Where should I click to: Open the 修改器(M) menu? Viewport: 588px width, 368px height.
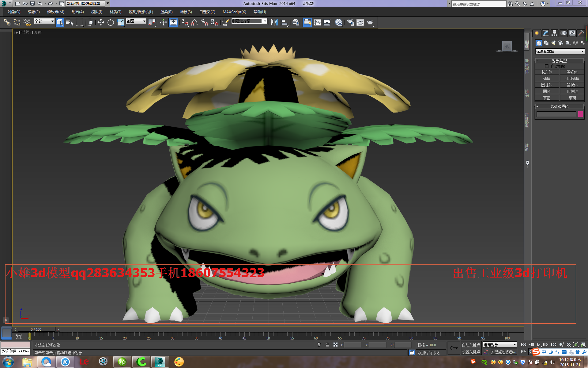[x=55, y=12]
